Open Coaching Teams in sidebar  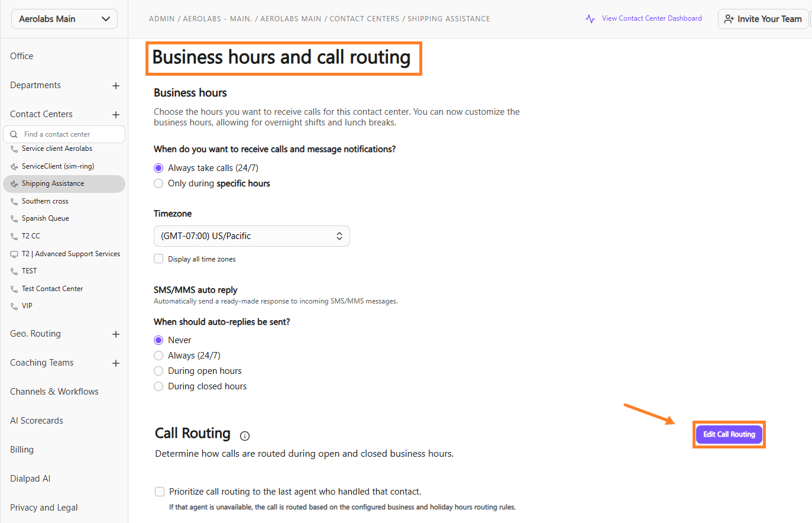[42, 363]
